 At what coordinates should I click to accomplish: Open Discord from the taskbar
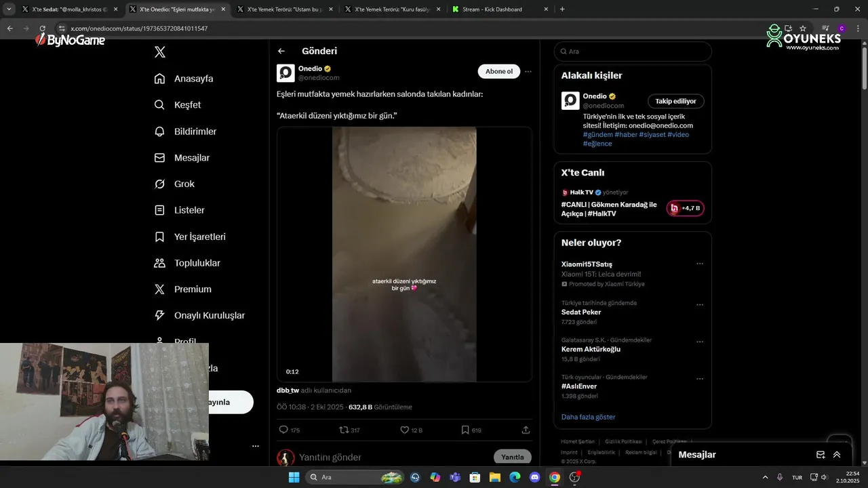tap(534, 477)
